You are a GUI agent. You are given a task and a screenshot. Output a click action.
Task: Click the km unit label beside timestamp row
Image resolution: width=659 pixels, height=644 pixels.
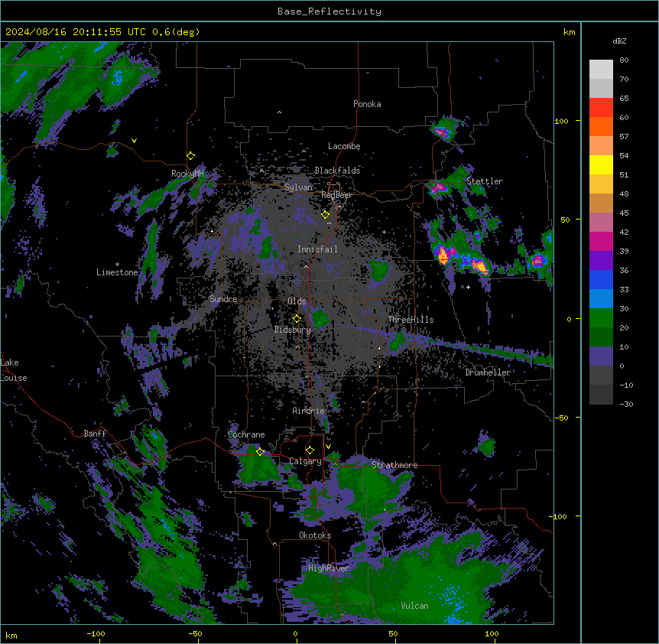click(x=570, y=32)
